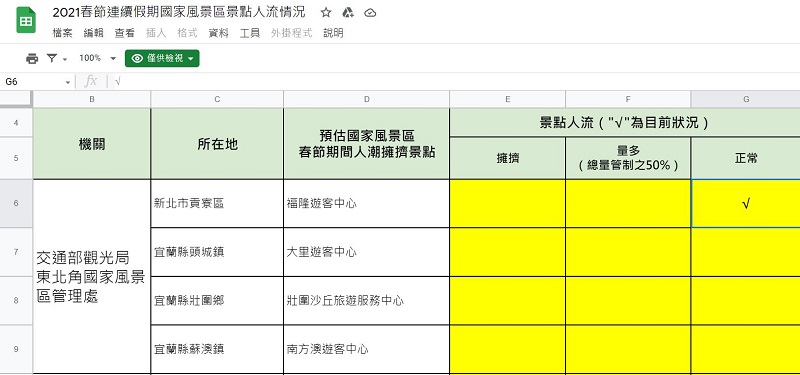
Task: Open the Google Sheets home icon
Action: 26,20
